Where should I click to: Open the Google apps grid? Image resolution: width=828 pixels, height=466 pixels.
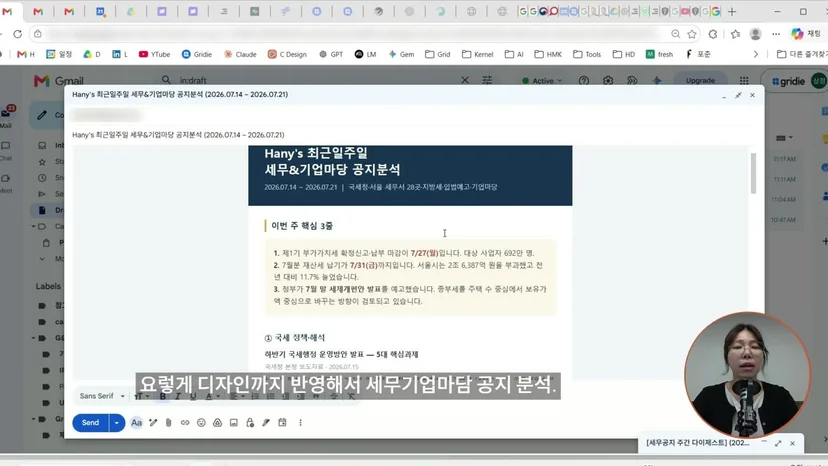click(x=744, y=81)
